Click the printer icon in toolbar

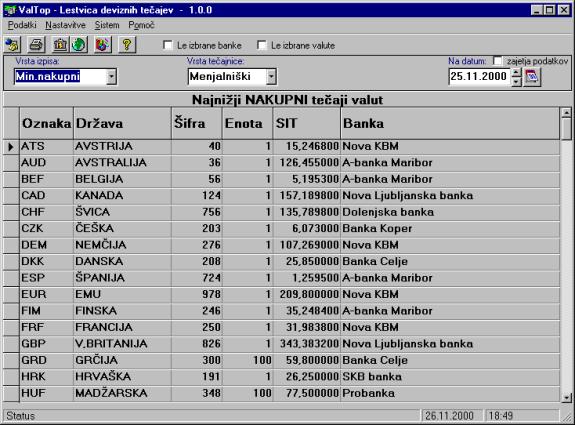37,45
